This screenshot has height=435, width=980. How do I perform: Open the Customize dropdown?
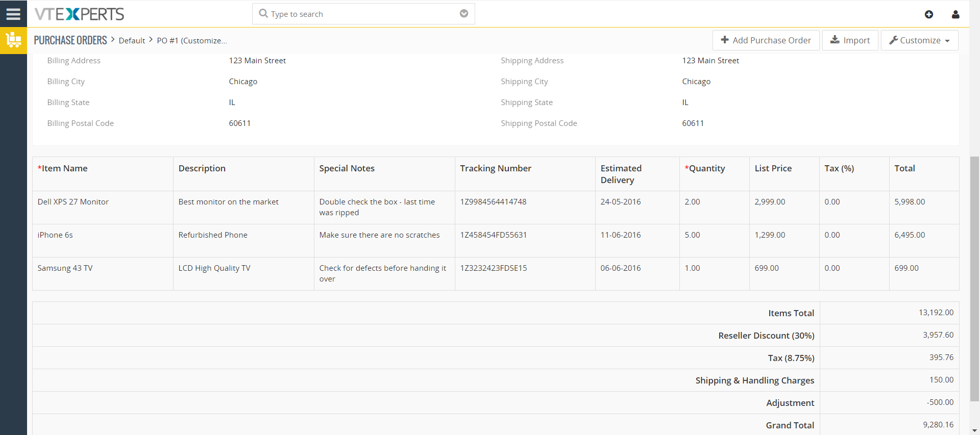(919, 40)
